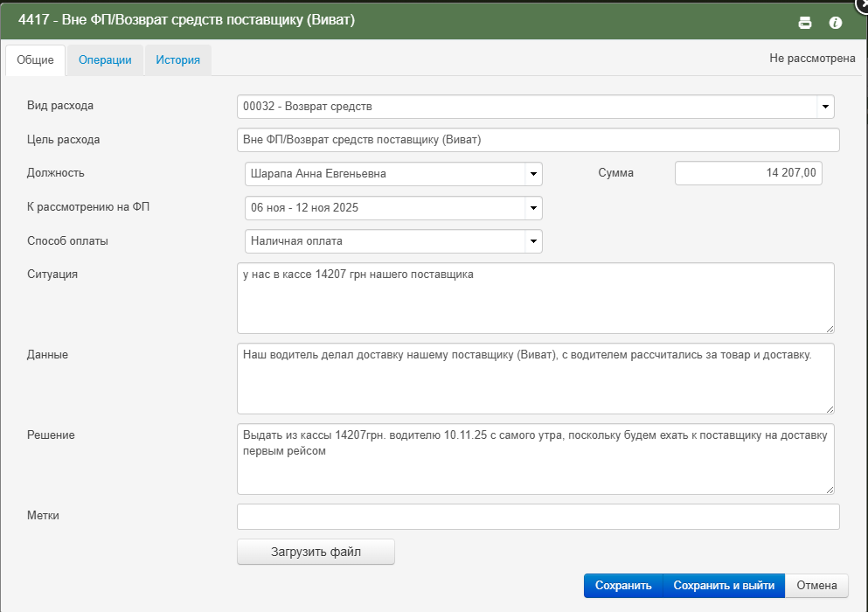Click the Загрузить файл button
The width and height of the screenshot is (868, 612).
316,553
